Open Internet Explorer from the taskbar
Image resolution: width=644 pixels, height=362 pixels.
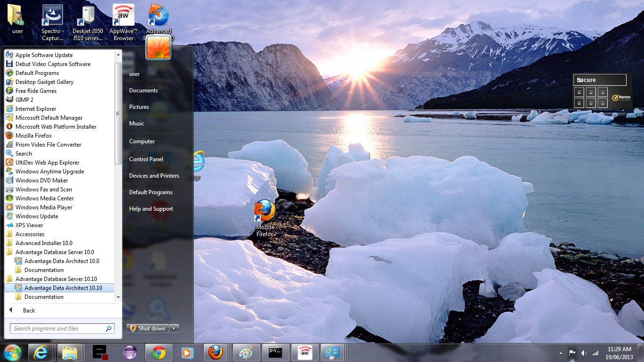[x=41, y=353]
